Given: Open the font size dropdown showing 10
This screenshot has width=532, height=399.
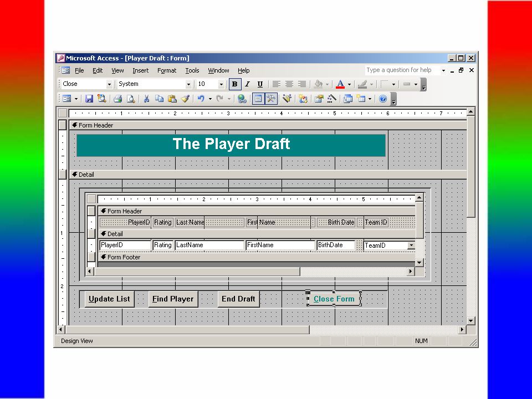Looking at the screenshot, I should pos(221,84).
